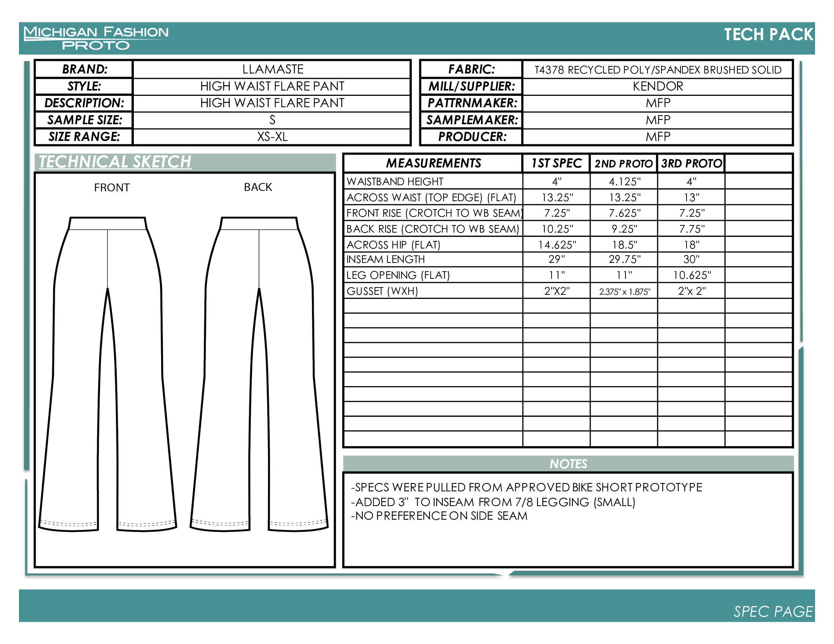
Task: Click the 2ND PROTO column header
Action: pos(623,164)
